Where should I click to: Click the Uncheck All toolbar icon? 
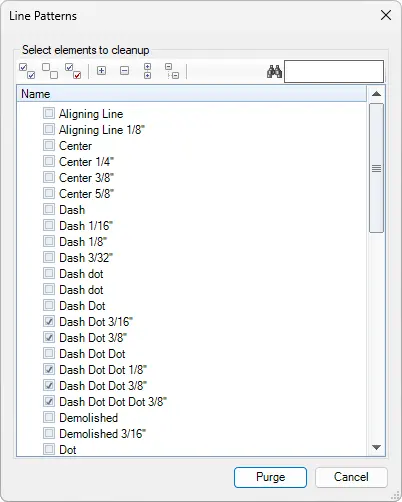coord(50,71)
